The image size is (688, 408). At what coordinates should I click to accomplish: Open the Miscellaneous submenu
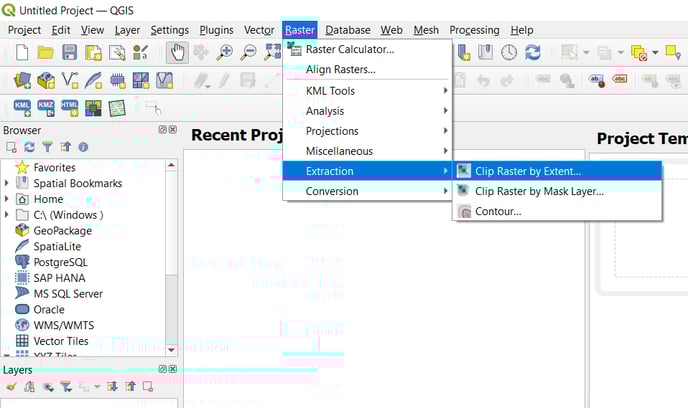click(367, 151)
